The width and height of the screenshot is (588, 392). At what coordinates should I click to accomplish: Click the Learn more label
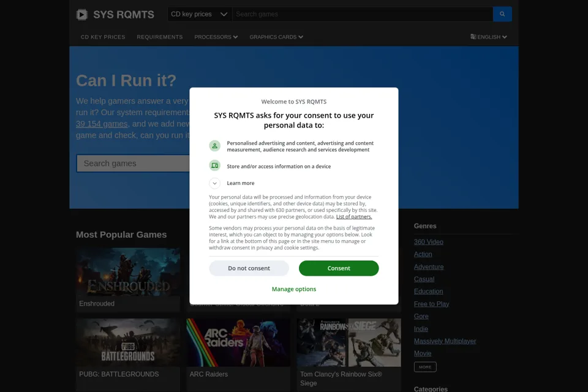[240, 183]
